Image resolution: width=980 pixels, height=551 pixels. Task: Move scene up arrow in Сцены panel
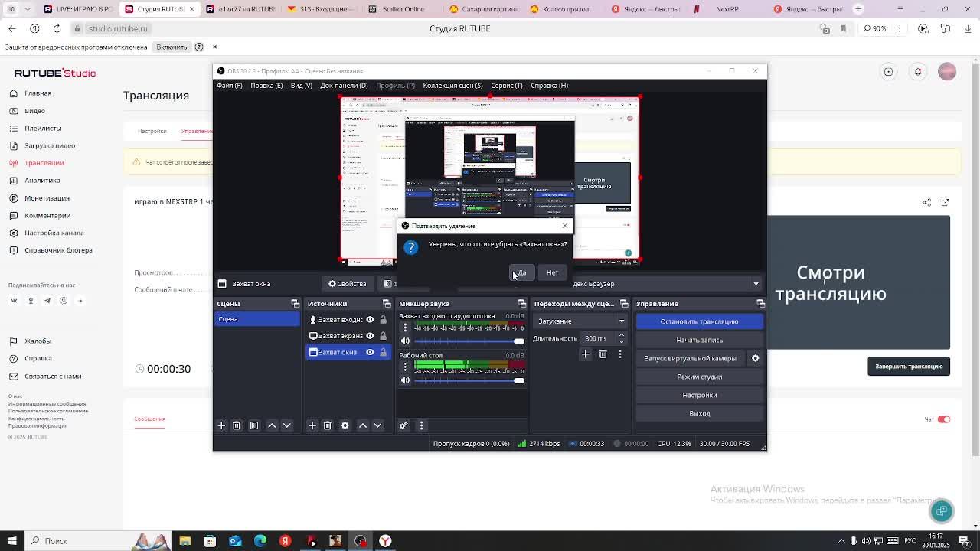point(272,425)
